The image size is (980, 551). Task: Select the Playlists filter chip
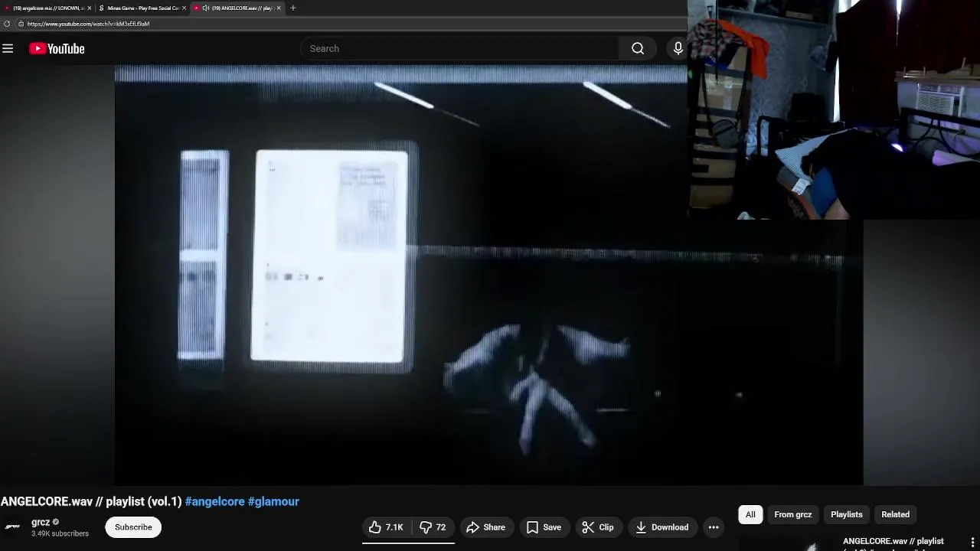click(846, 515)
